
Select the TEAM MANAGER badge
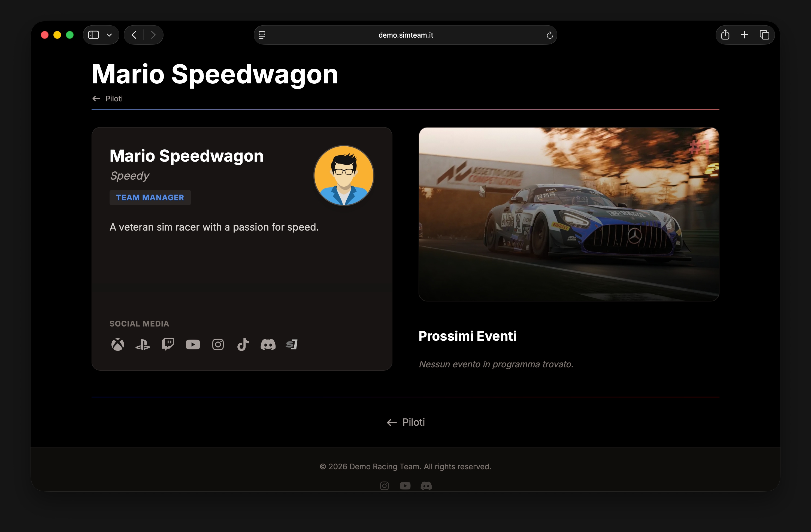[x=150, y=197]
